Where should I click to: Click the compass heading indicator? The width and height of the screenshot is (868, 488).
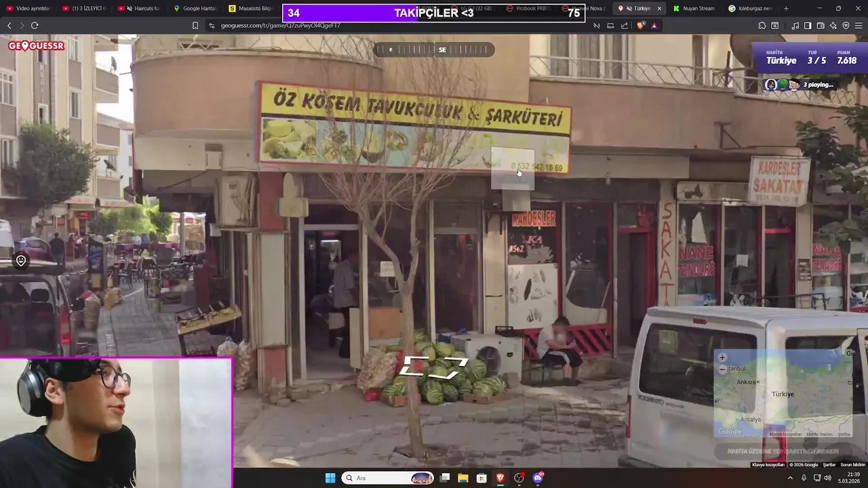tap(434, 49)
